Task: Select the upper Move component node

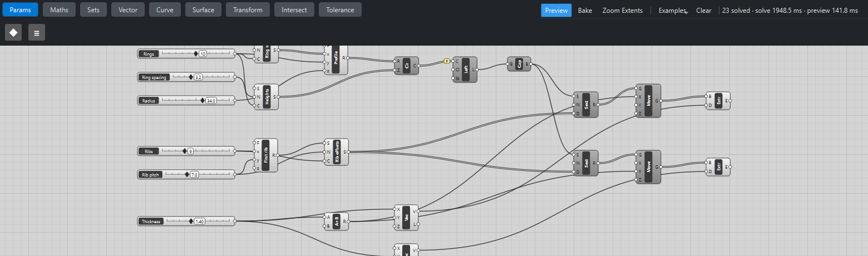Action: (x=648, y=101)
